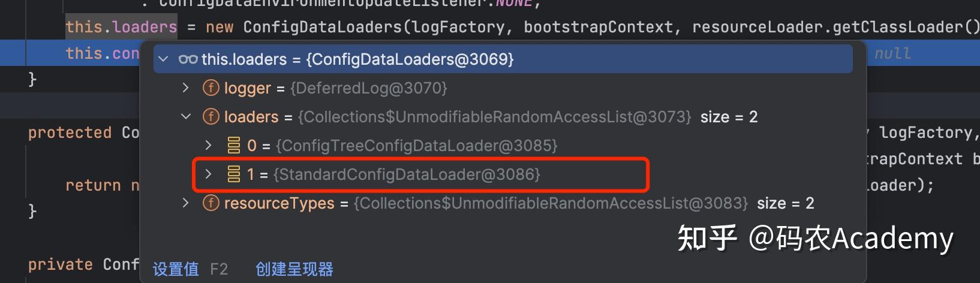The image size is (980, 283).
Task: Expand the resourceTypes field node
Action: click(186, 203)
